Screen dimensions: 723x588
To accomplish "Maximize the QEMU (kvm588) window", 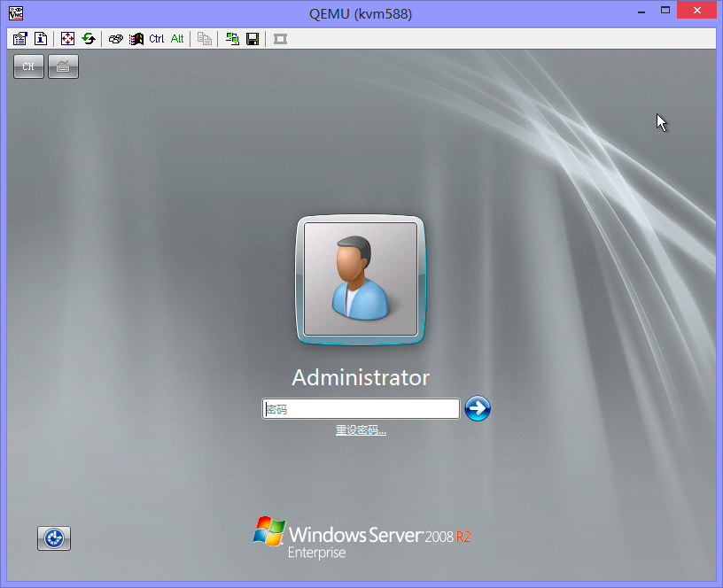I will tap(665, 10).
